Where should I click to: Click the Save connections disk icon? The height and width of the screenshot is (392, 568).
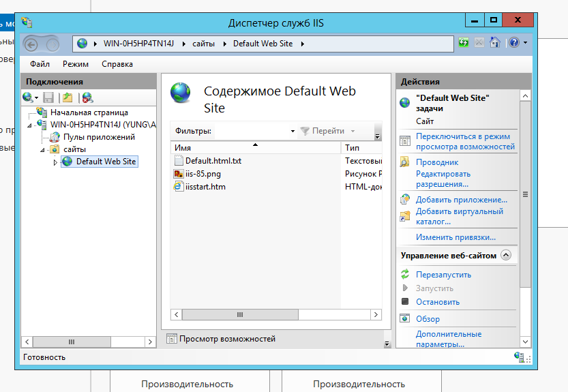[48, 97]
